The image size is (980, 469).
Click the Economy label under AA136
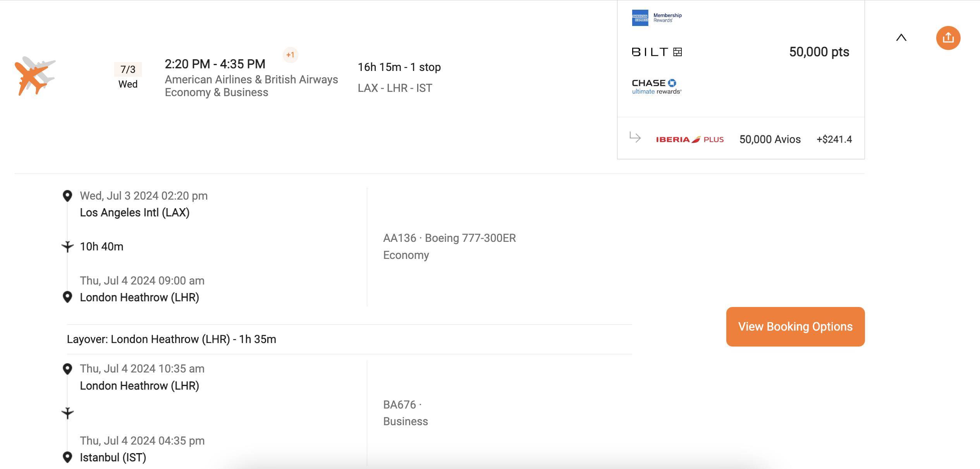pyautogui.click(x=406, y=255)
